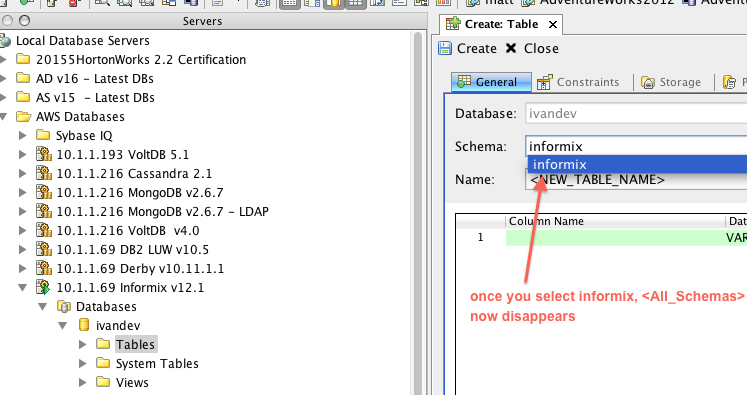This screenshot has height=395, width=747.
Task: Expand the AD v16 - Latest DBs folder
Action: (x=3, y=79)
